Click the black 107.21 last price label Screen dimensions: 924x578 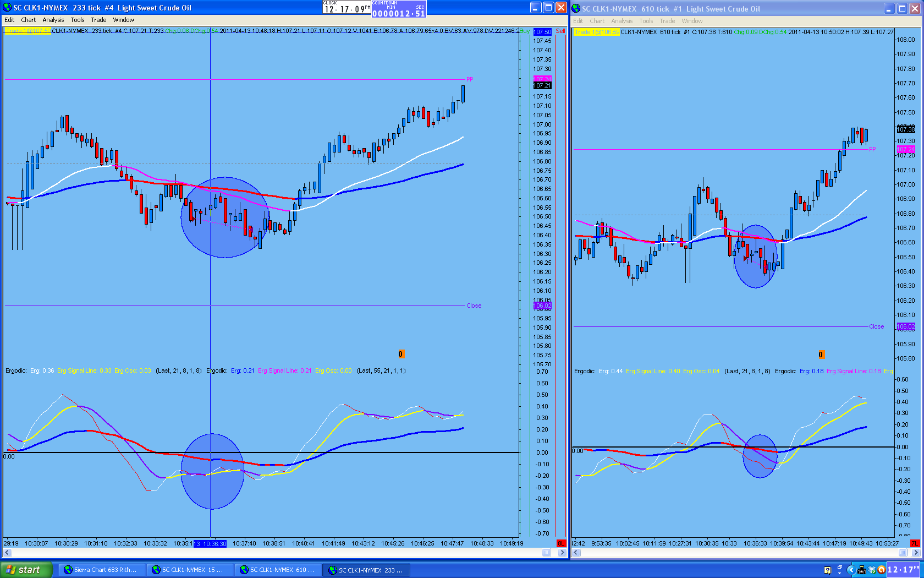[x=542, y=85]
